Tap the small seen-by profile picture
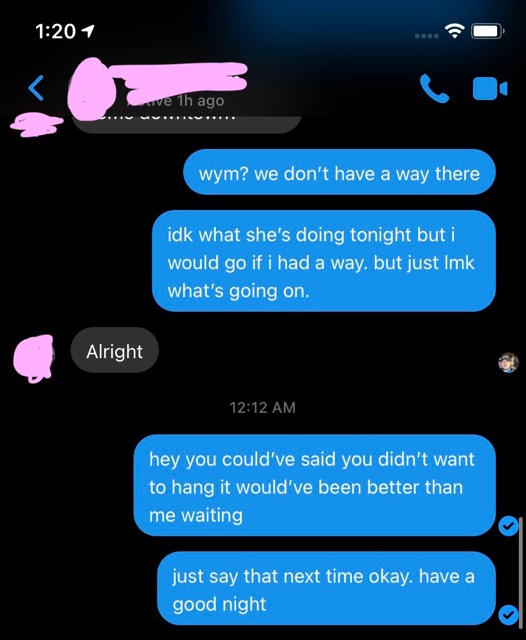This screenshot has height=640, width=526. click(x=508, y=362)
